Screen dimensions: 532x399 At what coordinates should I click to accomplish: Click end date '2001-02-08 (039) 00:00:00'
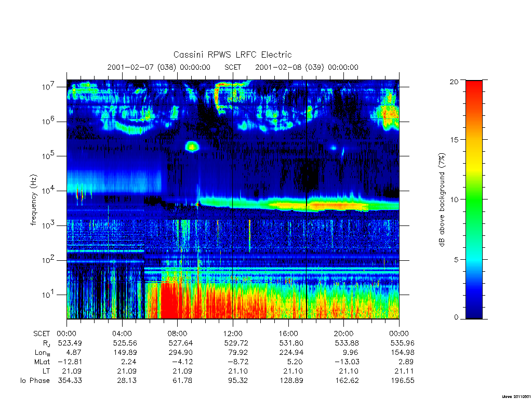click(307, 67)
